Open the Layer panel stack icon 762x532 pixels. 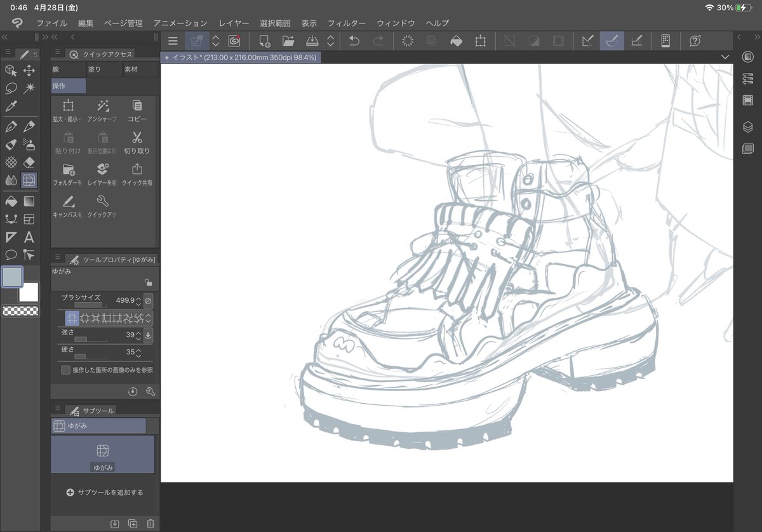[747, 126]
